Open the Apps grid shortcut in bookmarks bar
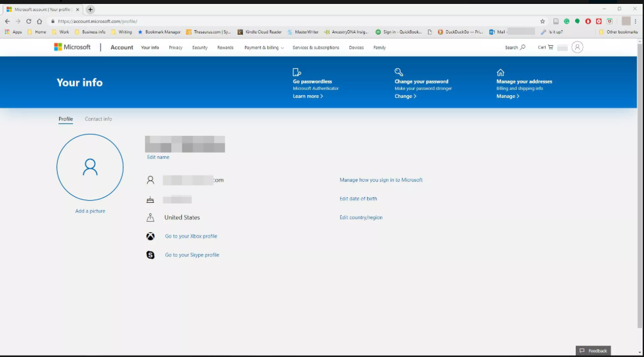 point(13,31)
